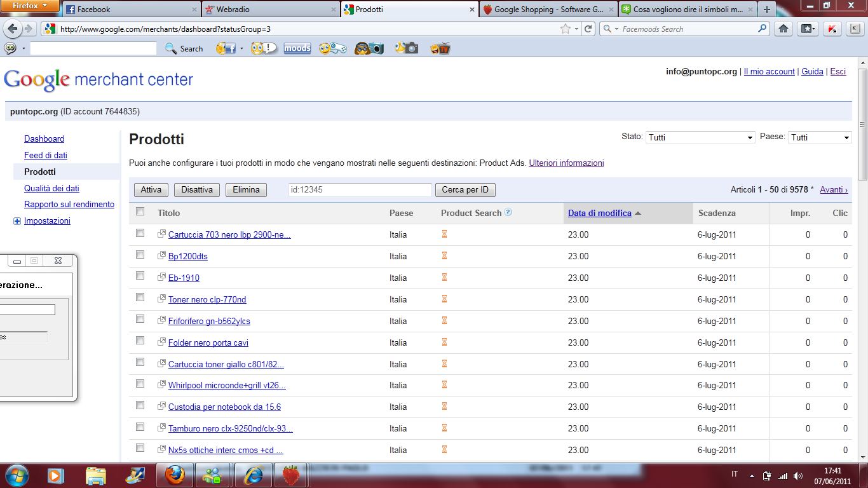Sort by Data di modifica column header
The height and width of the screenshot is (488, 868).
[600, 213]
